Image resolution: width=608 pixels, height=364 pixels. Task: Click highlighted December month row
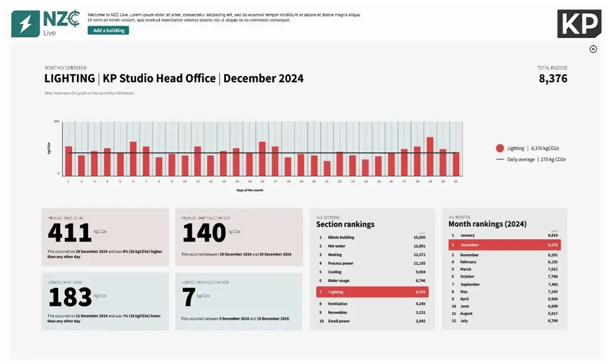(504, 245)
